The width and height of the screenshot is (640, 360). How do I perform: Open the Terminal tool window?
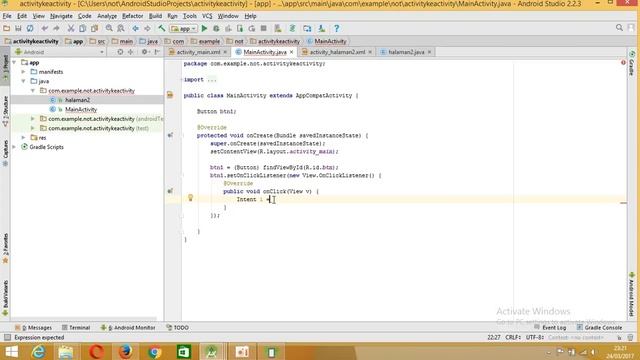click(x=76, y=327)
